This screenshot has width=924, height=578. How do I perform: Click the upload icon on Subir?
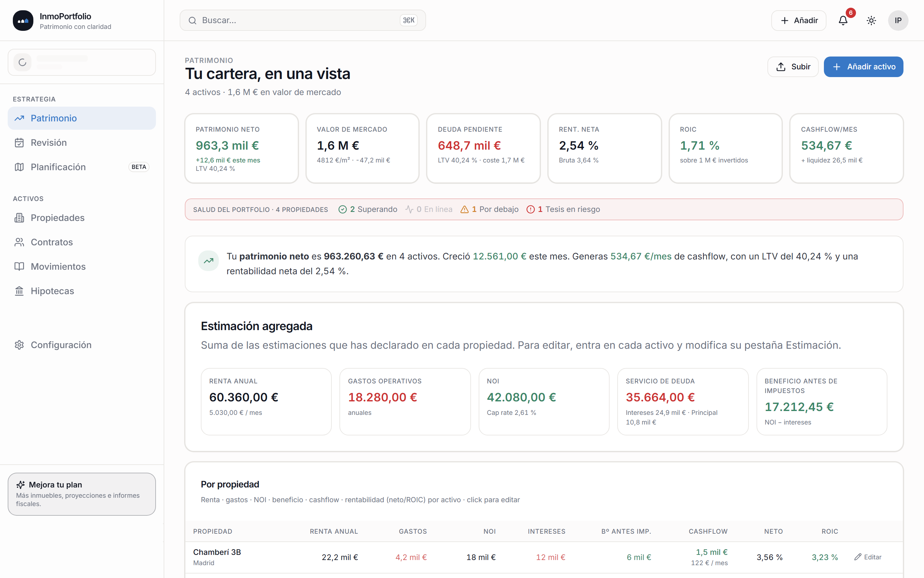point(781,67)
